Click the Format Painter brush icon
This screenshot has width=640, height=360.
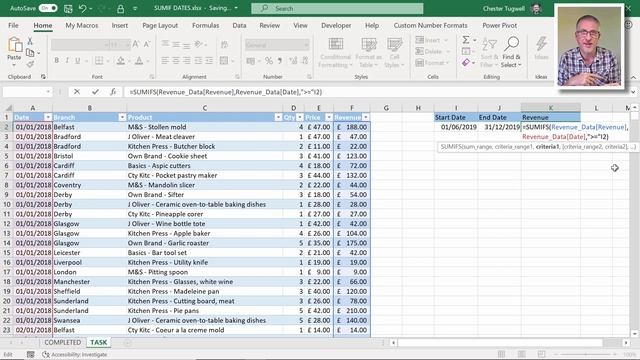[x=30, y=64]
